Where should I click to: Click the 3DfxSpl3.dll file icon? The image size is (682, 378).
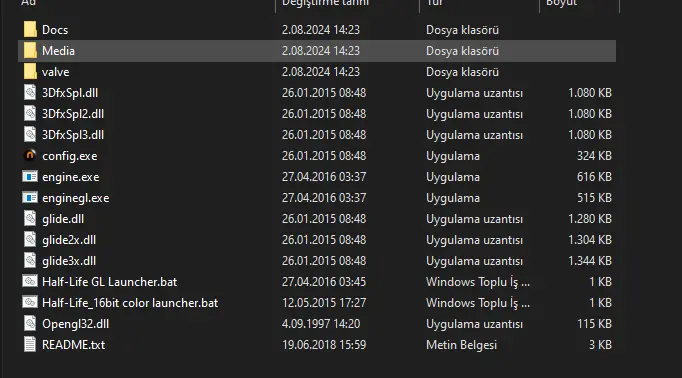pyautogui.click(x=30, y=134)
